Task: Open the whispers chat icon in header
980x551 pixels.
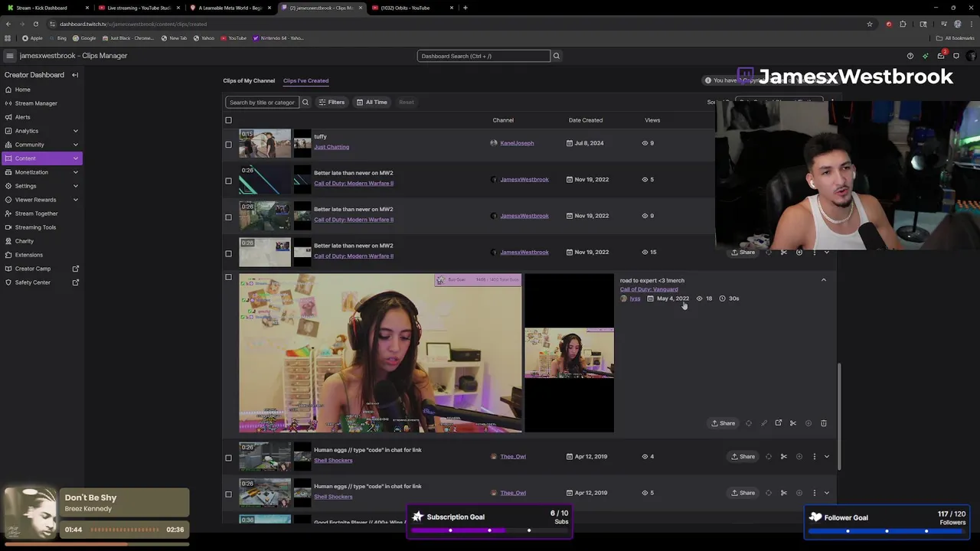Action: 955,56
